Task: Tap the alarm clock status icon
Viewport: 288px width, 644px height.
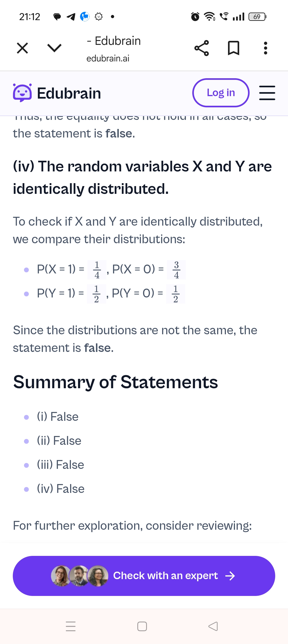Action: point(195,17)
